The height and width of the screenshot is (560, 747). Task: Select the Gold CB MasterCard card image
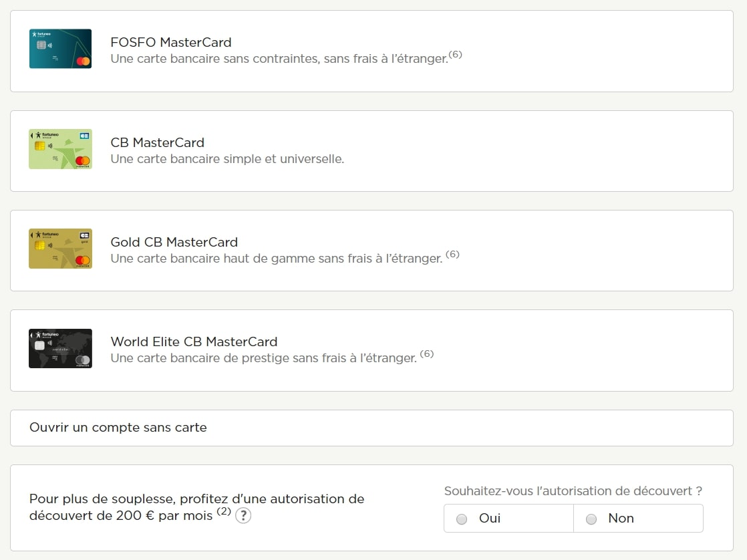tap(61, 249)
